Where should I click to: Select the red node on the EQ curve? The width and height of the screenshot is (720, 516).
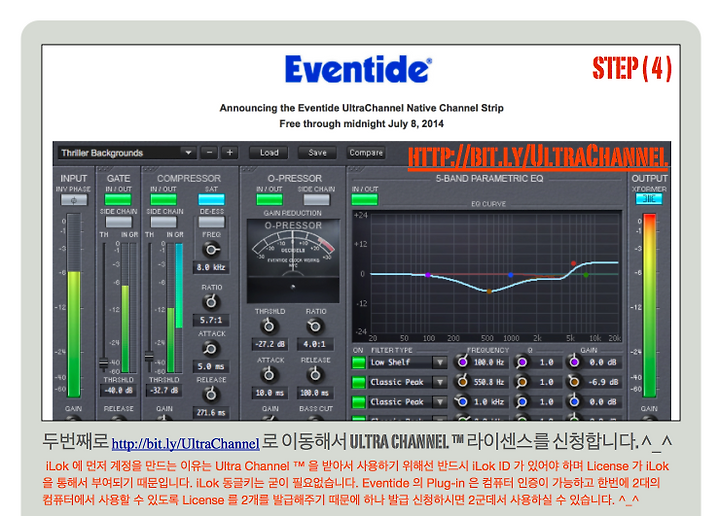coord(574,264)
